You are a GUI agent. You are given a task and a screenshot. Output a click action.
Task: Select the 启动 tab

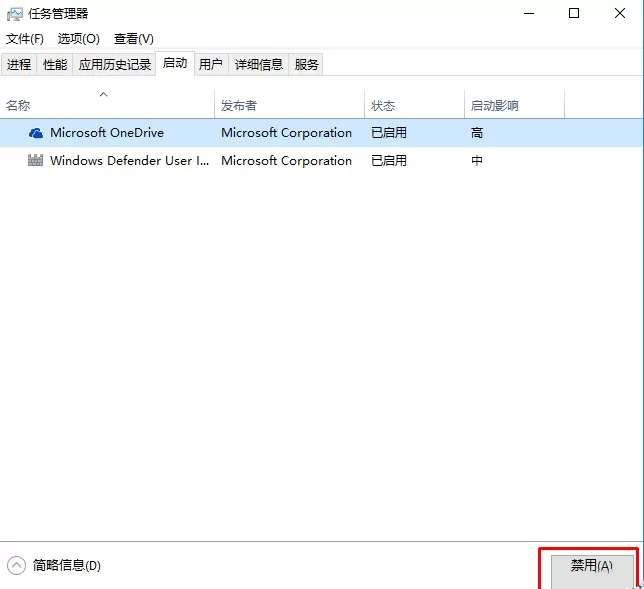pyautogui.click(x=175, y=63)
